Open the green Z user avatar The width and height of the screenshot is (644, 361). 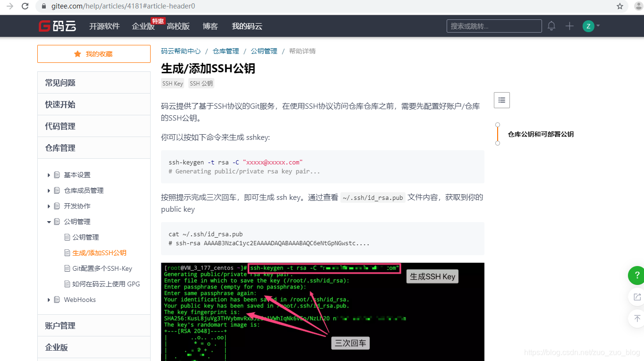[x=588, y=26]
